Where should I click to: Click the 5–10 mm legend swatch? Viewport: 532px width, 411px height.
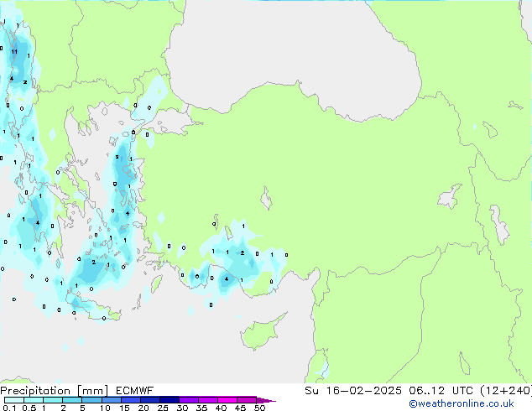(x=91, y=400)
